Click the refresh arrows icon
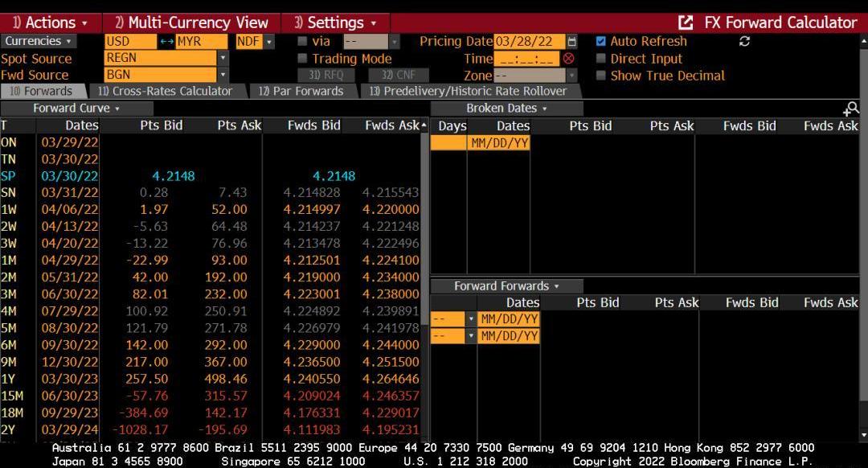Image resolution: width=868 pixels, height=468 pixels. (744, 42)
